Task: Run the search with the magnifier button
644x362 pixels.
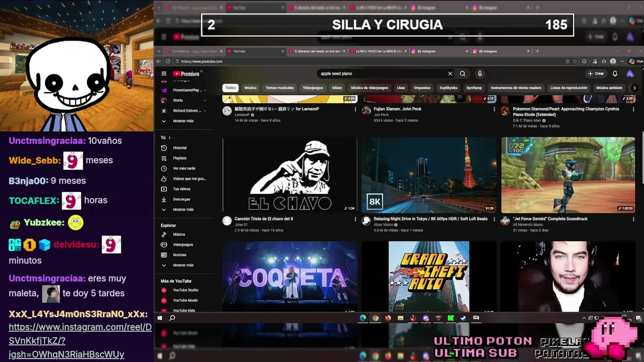Action: (462, 73)
